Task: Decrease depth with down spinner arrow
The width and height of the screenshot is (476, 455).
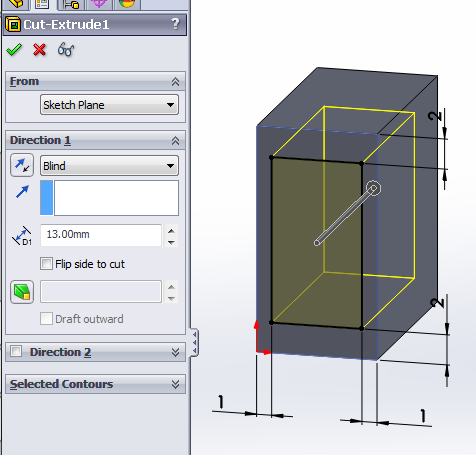Action: click(x=171, y=242)
